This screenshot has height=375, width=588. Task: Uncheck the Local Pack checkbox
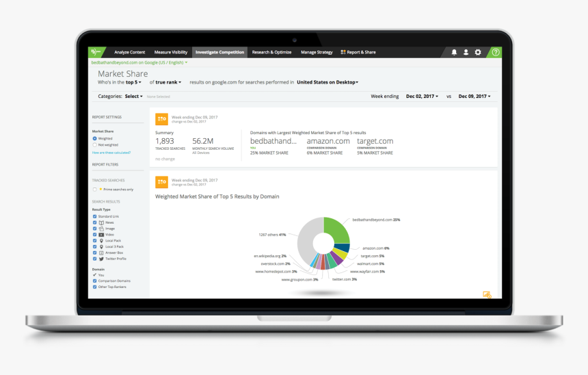tap(94, 241)
